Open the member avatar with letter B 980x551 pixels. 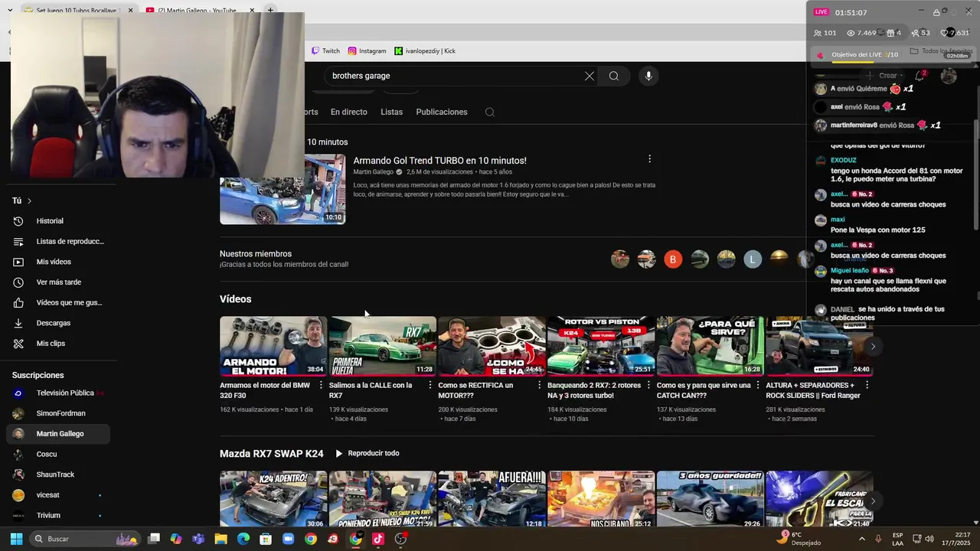[x=673, y=259]
